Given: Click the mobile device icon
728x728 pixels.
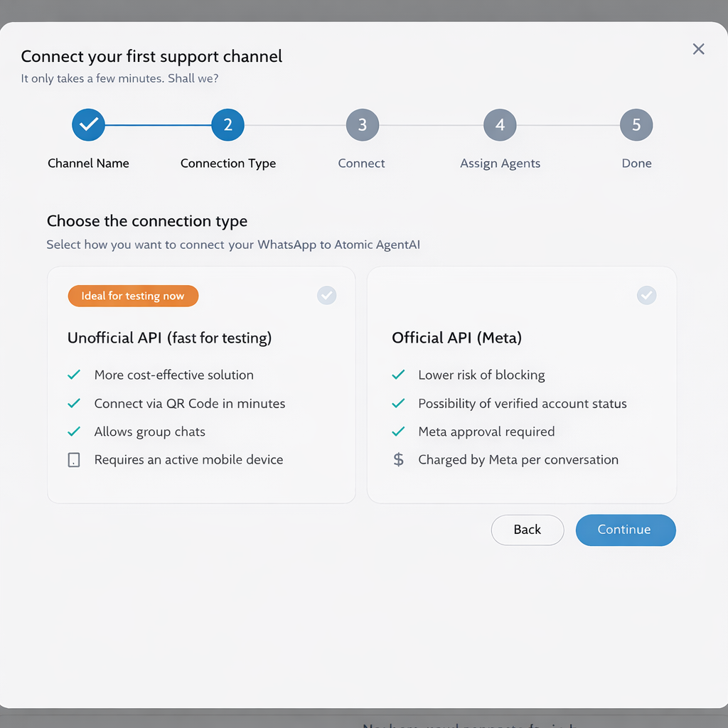Looking at the screenshot, I should click(x=74, y=460).
